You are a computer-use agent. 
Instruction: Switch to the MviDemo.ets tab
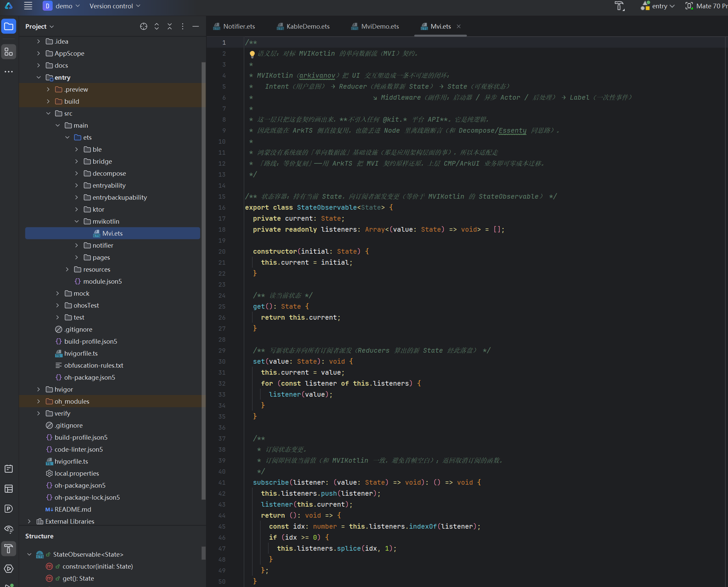coord(375,26)
